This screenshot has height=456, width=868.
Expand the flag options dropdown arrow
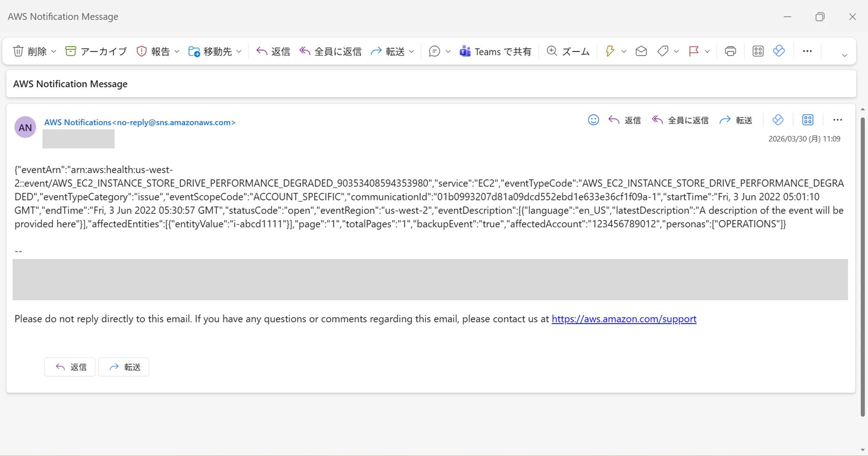tap(707, 51)
